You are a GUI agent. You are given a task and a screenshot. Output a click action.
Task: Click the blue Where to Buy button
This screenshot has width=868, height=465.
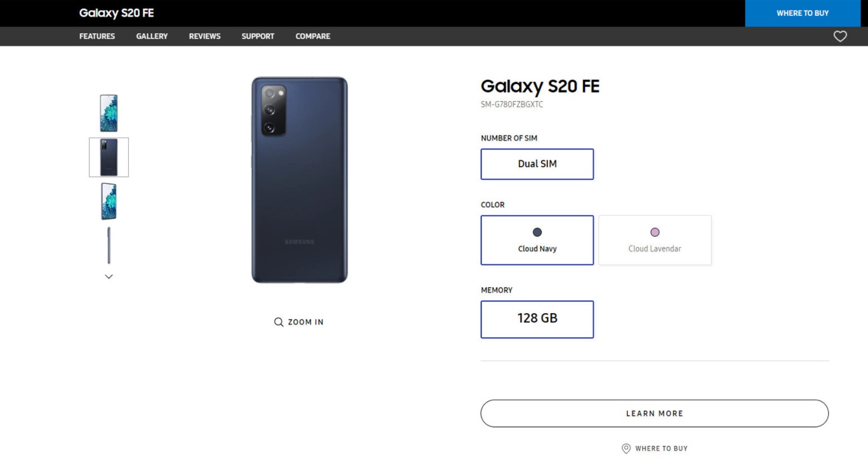[802, 13]
